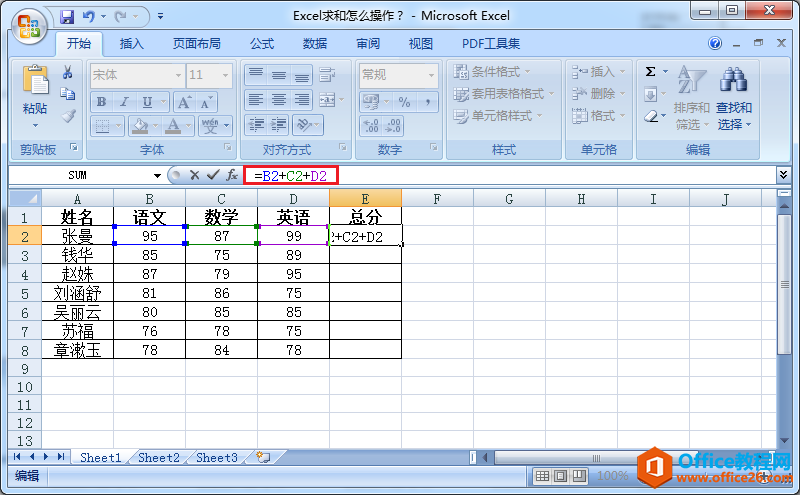Cut with the scissors icon

pos(67,72)
